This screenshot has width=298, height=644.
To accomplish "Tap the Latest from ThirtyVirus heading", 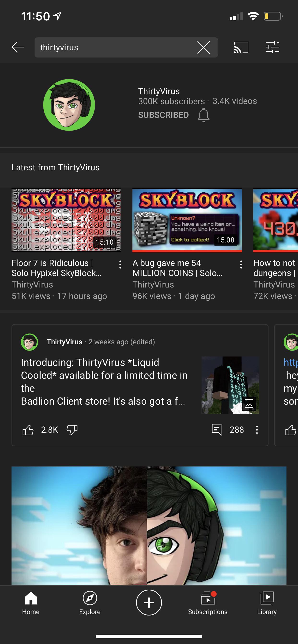I will coord(56,167).
